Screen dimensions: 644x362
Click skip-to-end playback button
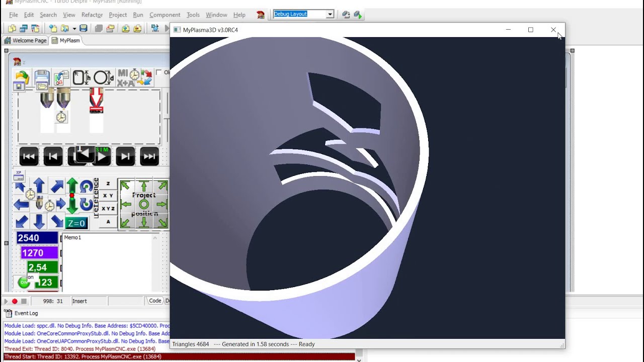pos(149,156)
